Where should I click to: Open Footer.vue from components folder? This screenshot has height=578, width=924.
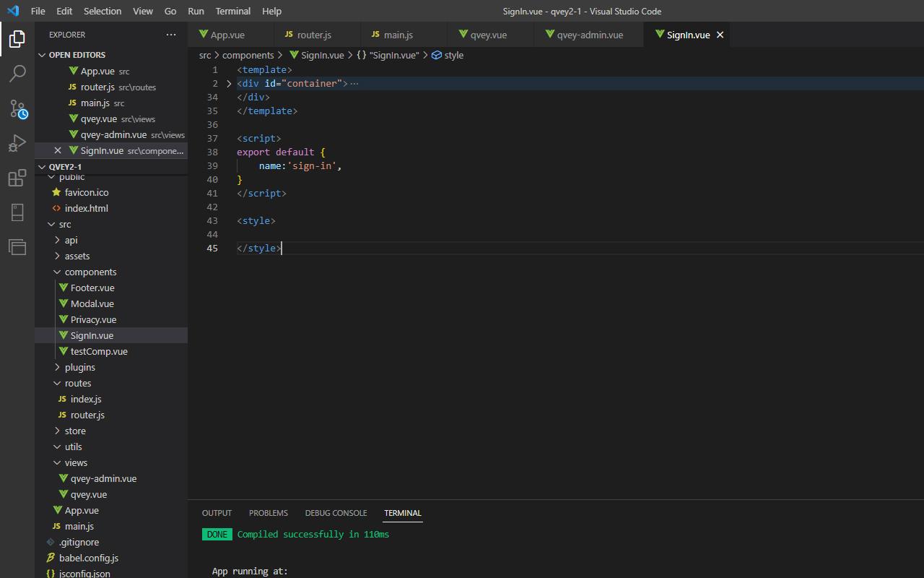[x=111, y=288]
